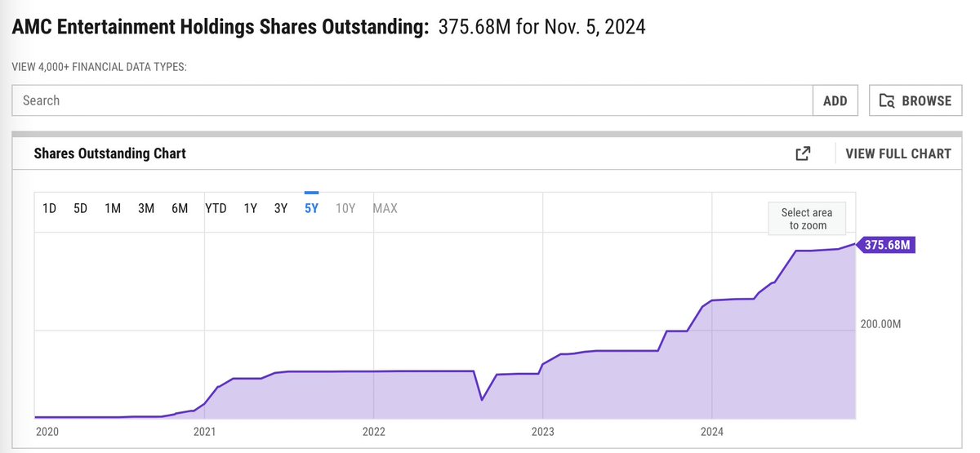Viewport: 980px width, 453px height.
Task: Click the folder search icon in BROWSE
Action: pyautogui.click(x=887, y=101)
